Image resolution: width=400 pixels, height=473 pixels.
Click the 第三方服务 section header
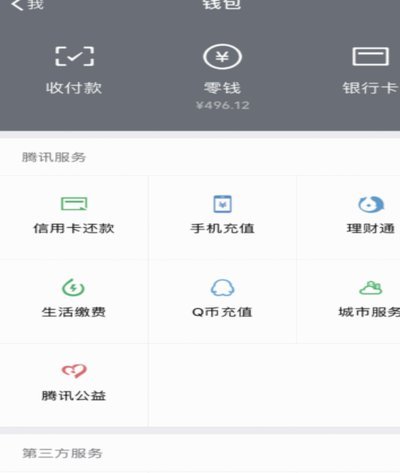62,453
